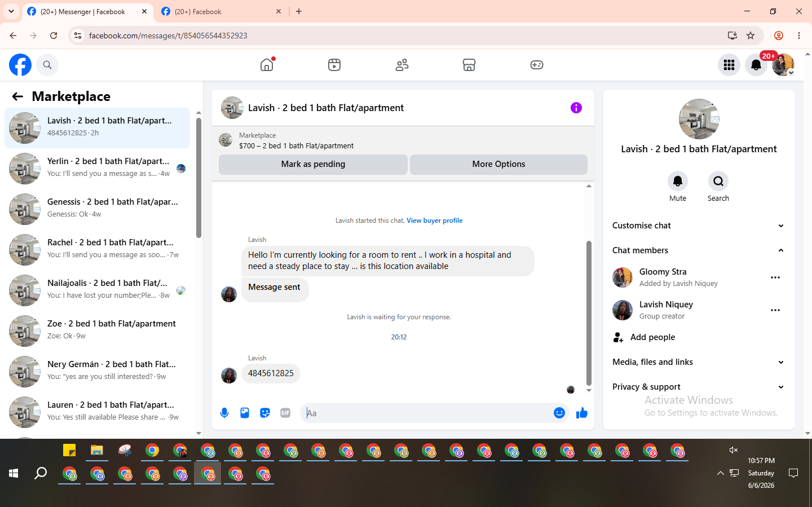Bookmark this page with the star
The height and width of the screenshot is (507, 812).
click(751, 36)
